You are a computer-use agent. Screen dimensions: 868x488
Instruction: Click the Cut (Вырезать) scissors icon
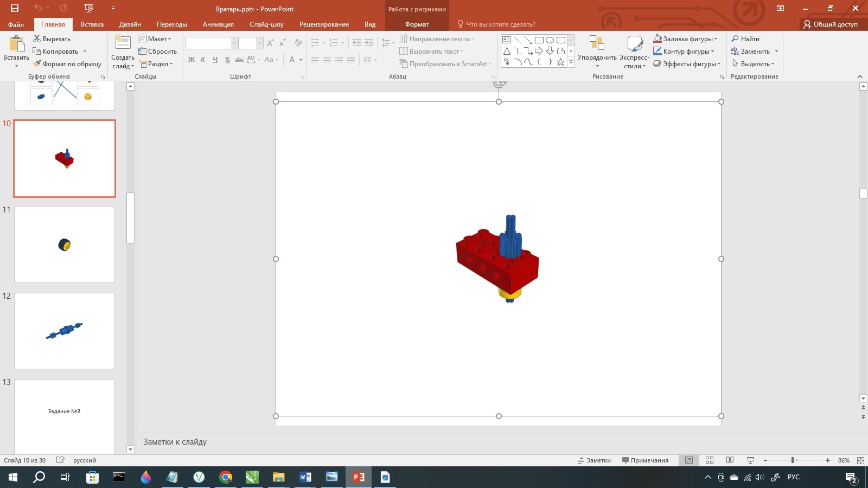pyautogui.click(x=37, y=38)
